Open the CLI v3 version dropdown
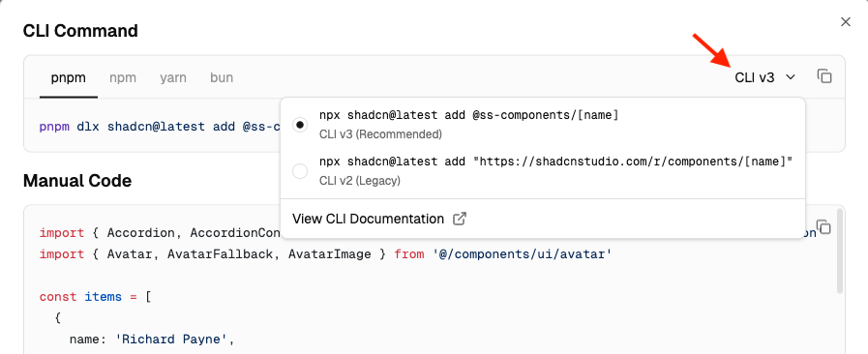This screenshot has width=868, height=354. (765, 77)
